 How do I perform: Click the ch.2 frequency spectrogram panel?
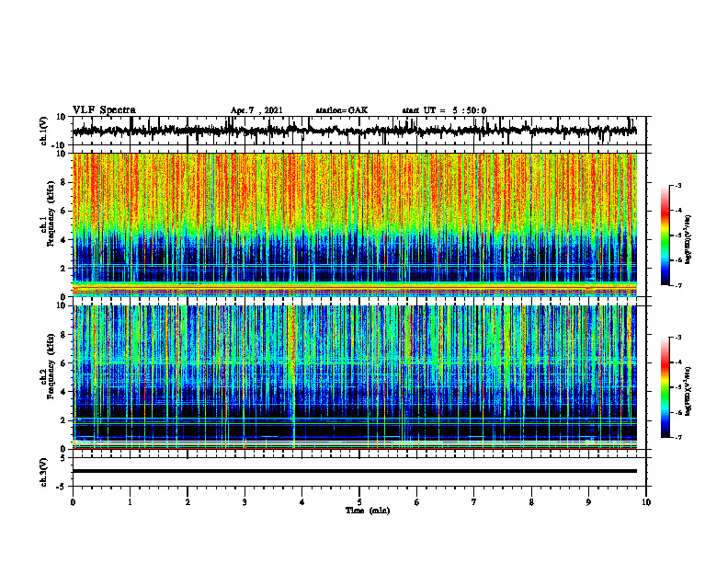(x=355, y=377)
